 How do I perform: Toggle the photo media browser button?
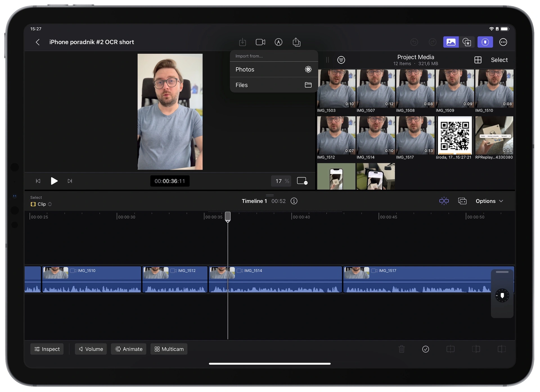pos(451,42)
